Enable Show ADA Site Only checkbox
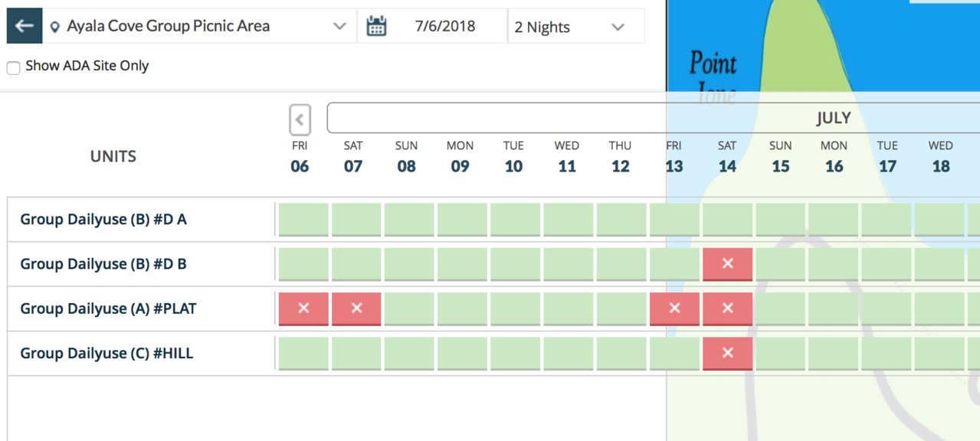Image resolution: width=980 pixels, height=441 pixels. point(13,67)
